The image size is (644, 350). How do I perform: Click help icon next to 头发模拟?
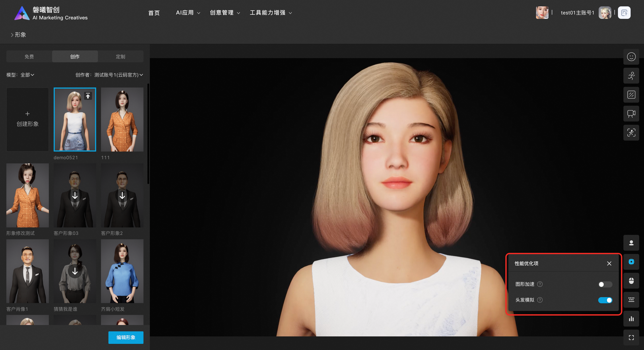tap(540, 300)
